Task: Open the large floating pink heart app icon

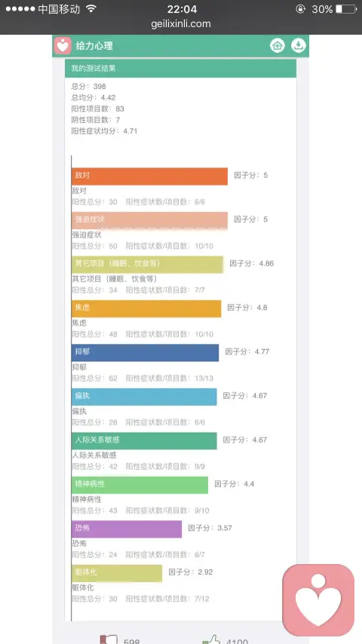Action: coord(318,600)
